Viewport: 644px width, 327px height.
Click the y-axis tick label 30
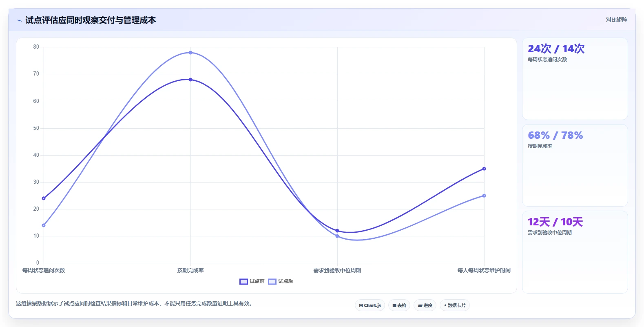click(x=36, y=182)
